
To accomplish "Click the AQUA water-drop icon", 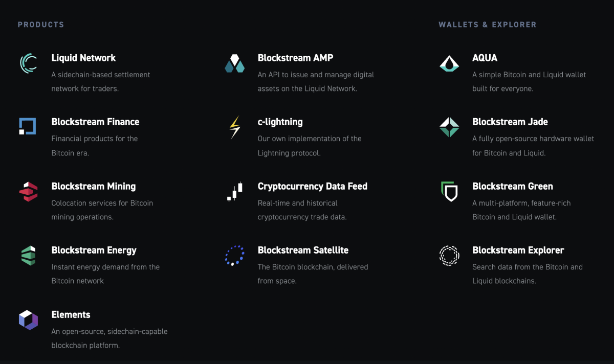I will [449, 63].
